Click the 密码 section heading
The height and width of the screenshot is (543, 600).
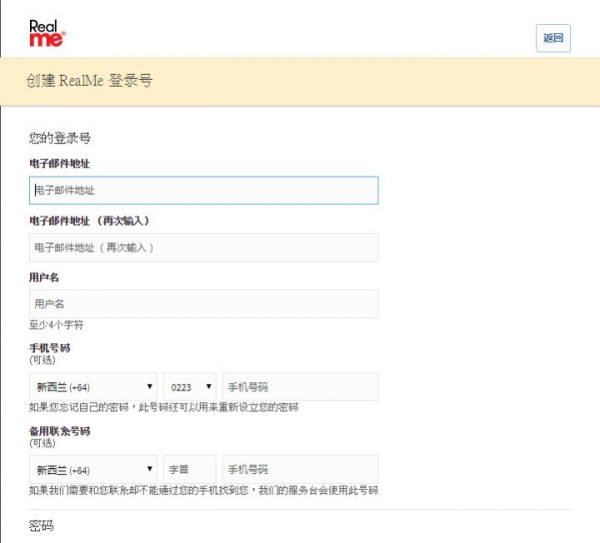click(x=41, y=525)
